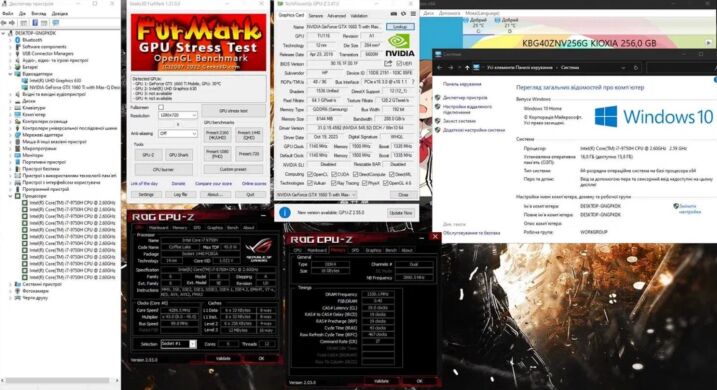
Task: Expand the Bluetooth node in Device Manager
Action: [10, 40]
